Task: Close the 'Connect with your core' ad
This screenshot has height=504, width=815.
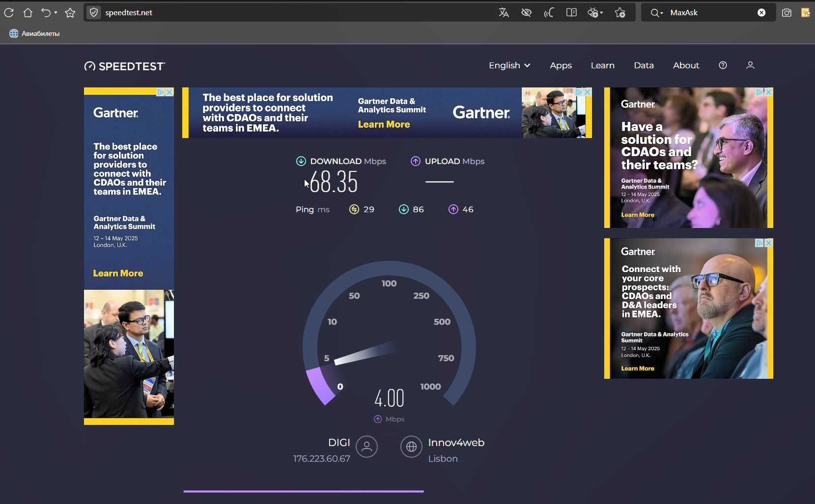Action: click(x=769, y=243)
